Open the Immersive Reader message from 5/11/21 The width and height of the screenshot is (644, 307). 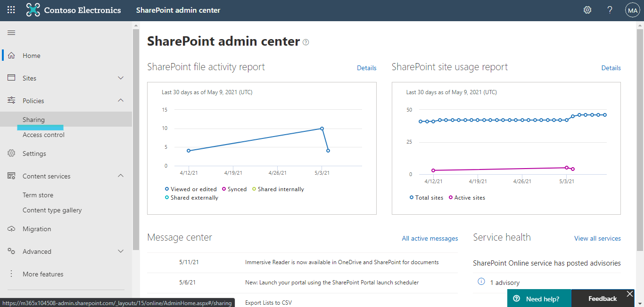(343, 262)
